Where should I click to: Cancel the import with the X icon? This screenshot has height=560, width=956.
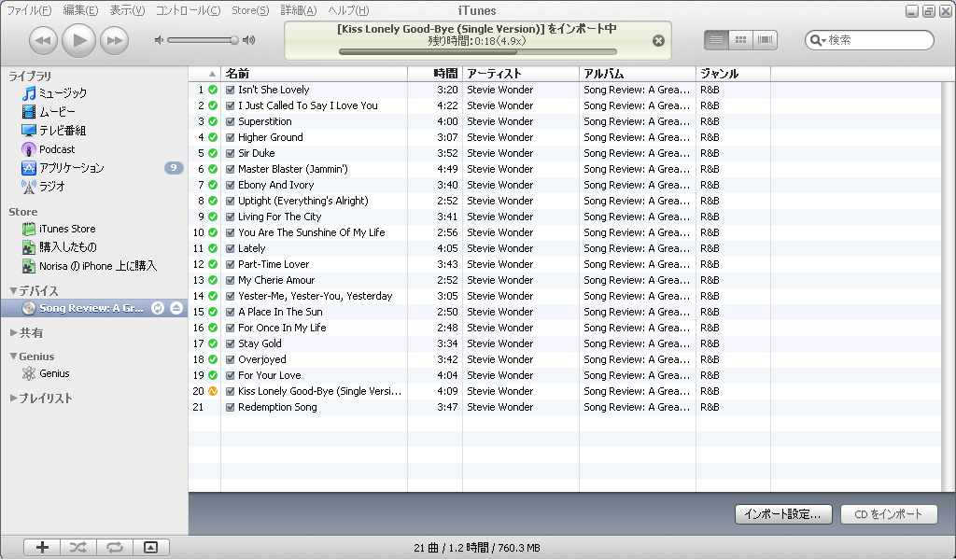click(658, 41)
